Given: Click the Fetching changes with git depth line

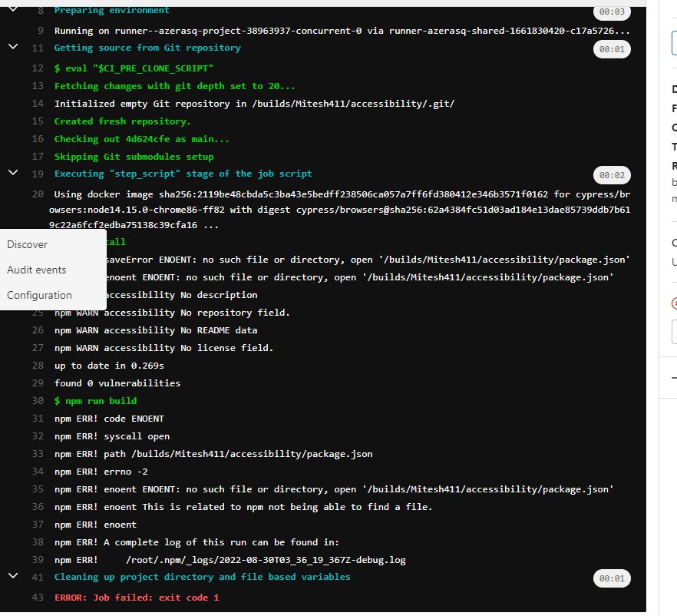Looking at the screenshot, I should click(x=174, y=86).
